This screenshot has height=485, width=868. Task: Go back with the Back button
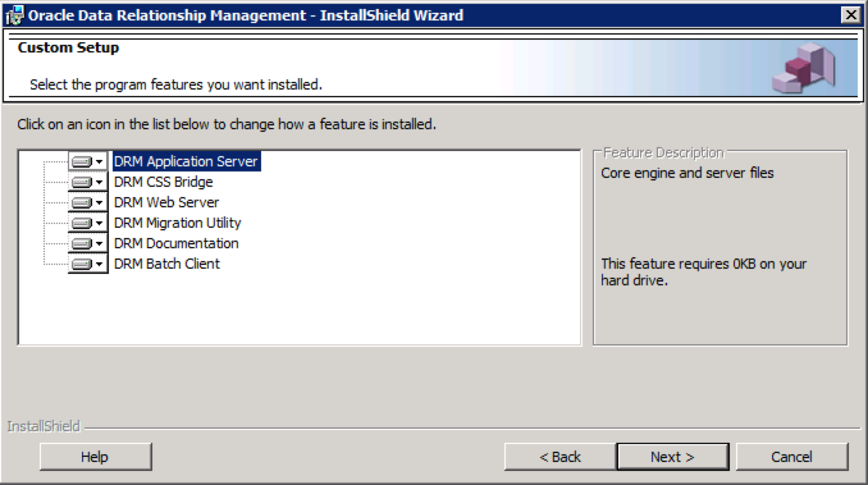560,457
